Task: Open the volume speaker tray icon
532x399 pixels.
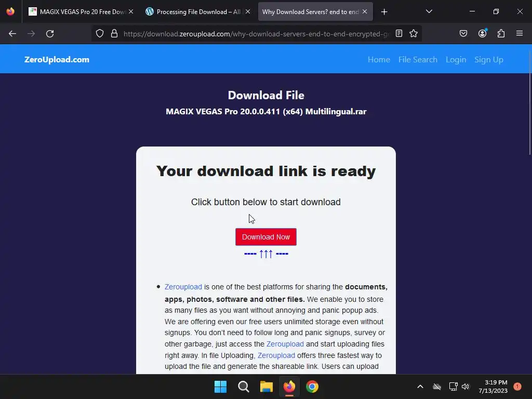Action: [x=465, y=387]
